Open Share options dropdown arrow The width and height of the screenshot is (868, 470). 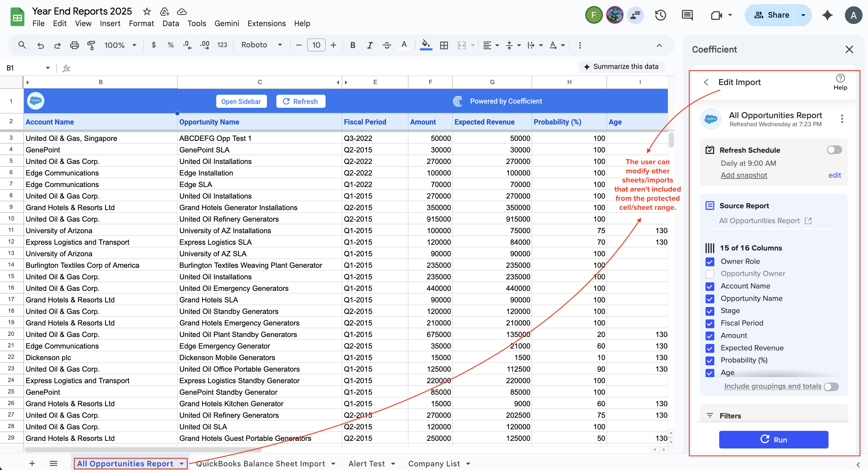(x=803, y=15)
